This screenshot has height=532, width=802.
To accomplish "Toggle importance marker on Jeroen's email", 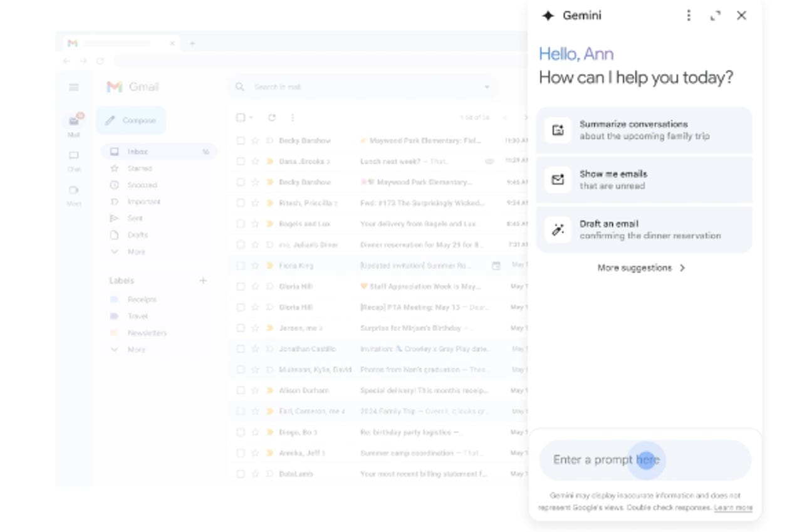I will point(269,328).
